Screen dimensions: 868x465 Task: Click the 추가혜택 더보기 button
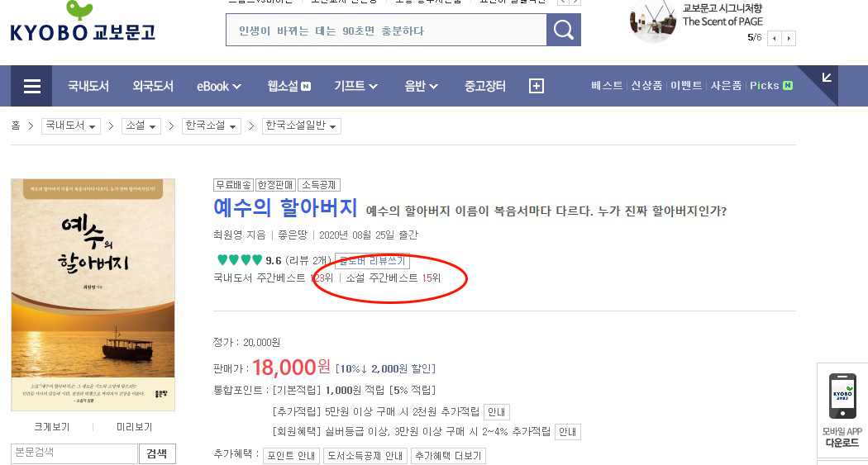click(x=448, y=456)
